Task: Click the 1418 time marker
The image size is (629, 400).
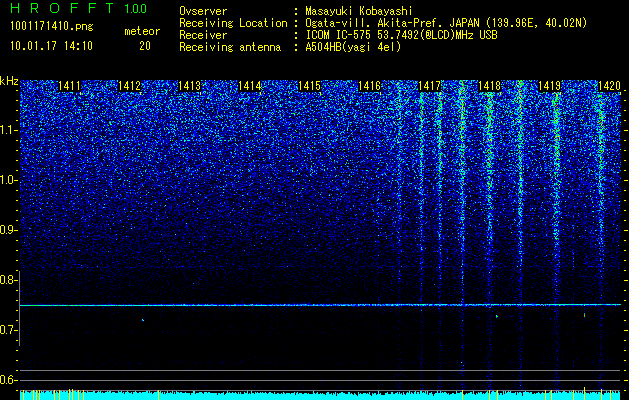Action: 490,86
